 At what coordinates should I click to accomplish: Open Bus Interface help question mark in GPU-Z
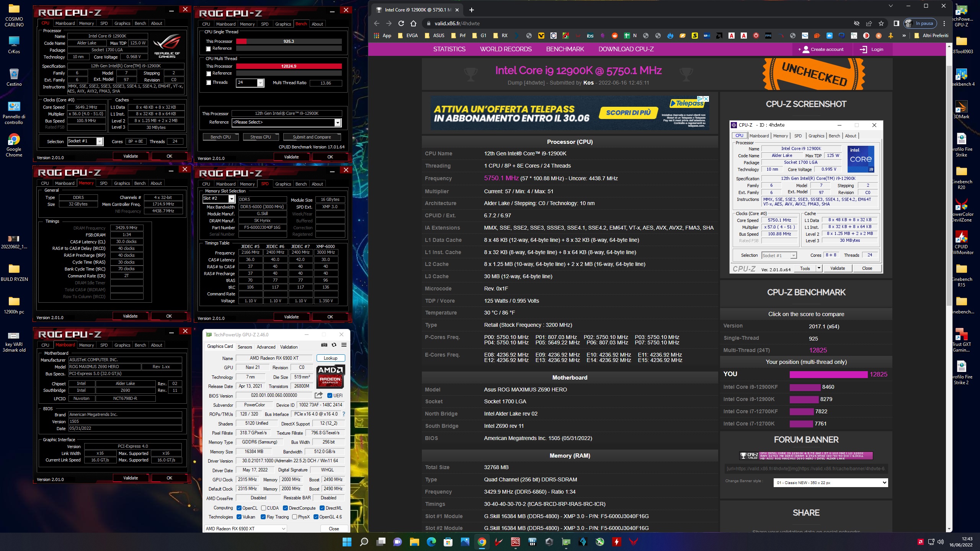343,414
